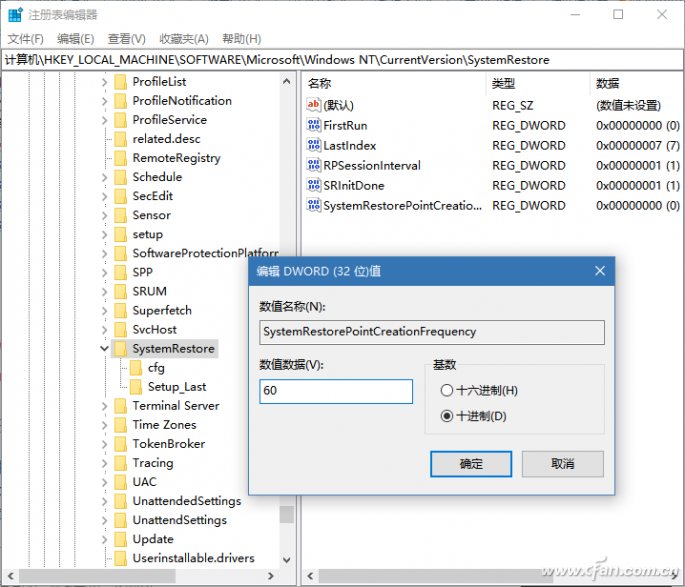
Task: Open the 查看(V) menu
Action: (x=127, y=39)
